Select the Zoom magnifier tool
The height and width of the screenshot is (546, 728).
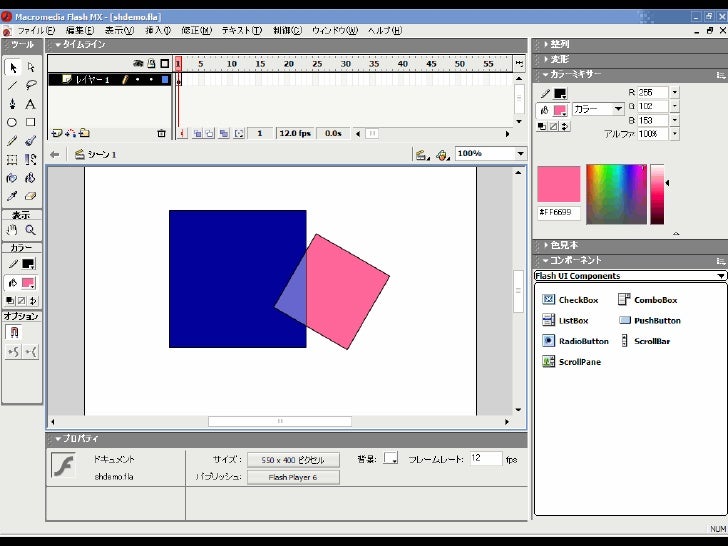coord(30,229)
